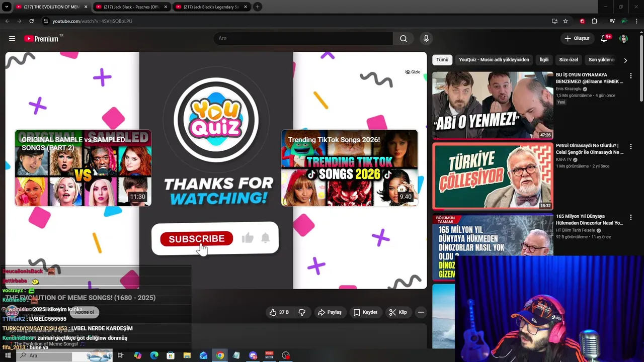
Task: Open the Windows Start menu
Action: point(8,355)
